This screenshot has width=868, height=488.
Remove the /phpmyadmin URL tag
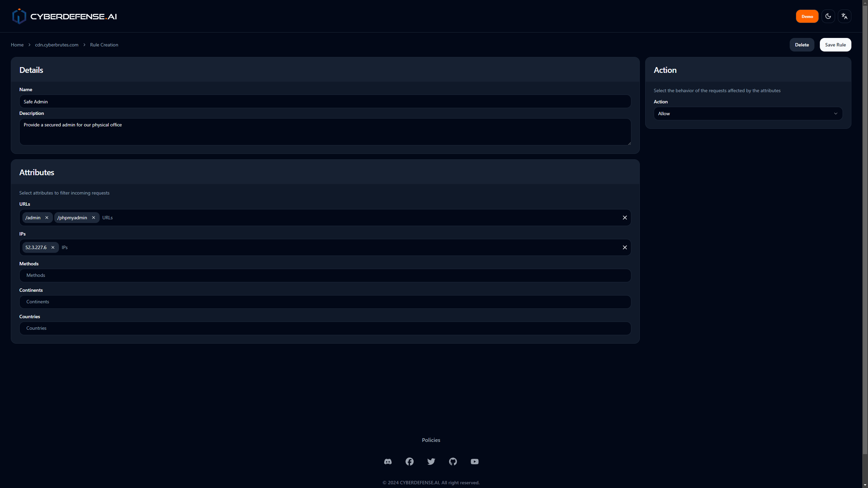click(x=94, y=218)
